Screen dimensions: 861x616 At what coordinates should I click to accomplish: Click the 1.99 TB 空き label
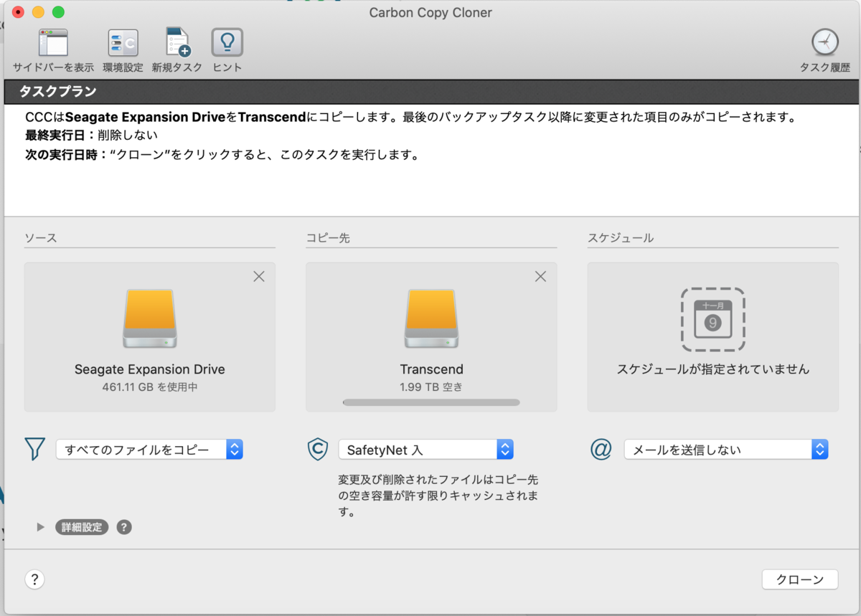(431, 387)
